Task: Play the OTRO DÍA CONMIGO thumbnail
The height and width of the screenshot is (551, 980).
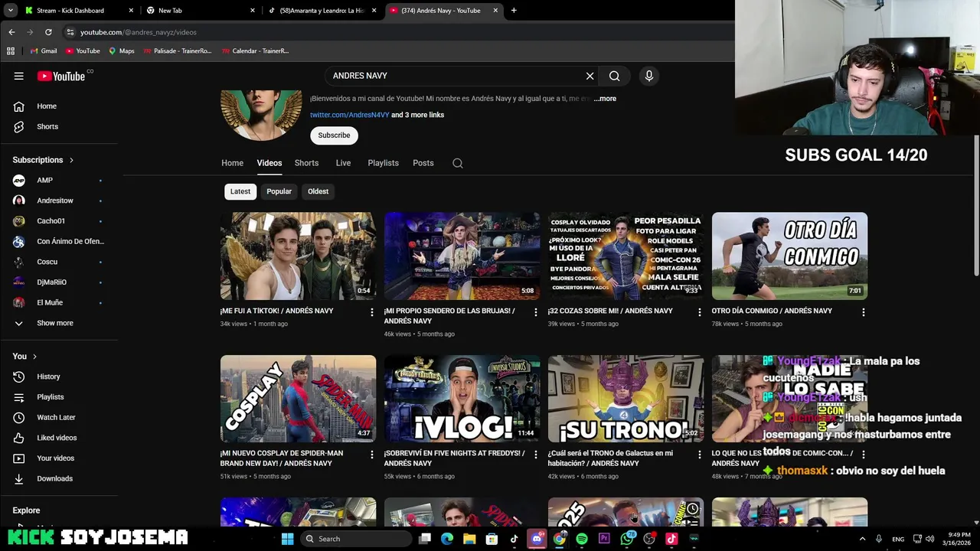Action: (x=789, y=256)
